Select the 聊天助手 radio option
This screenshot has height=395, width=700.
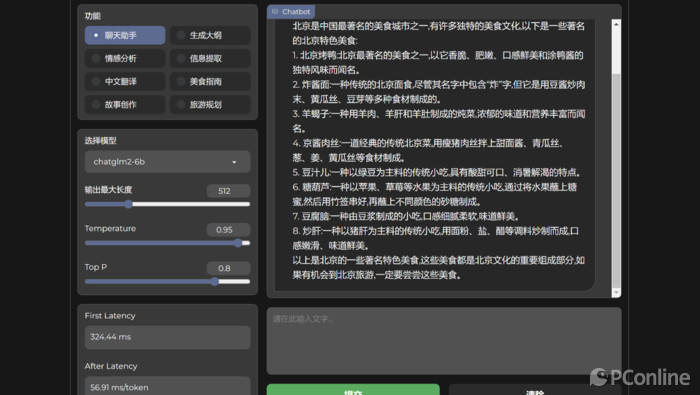(x=125, y=35)
